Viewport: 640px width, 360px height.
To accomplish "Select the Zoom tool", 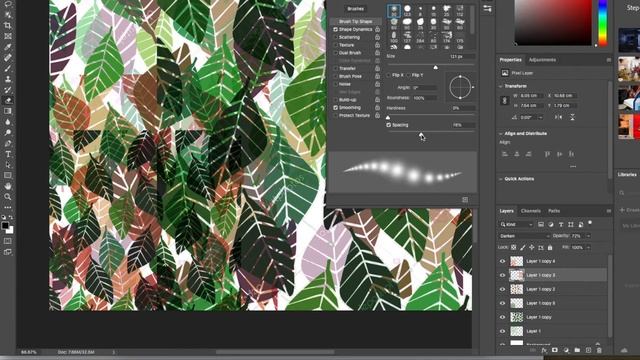I will (8, 196).
